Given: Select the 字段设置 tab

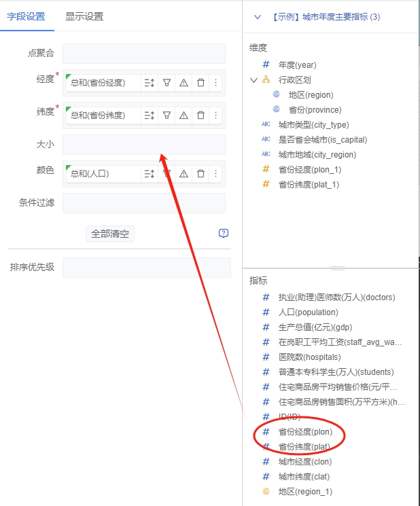Looking at the screenshot, I should pyautogui.click(x=26, y=16).
